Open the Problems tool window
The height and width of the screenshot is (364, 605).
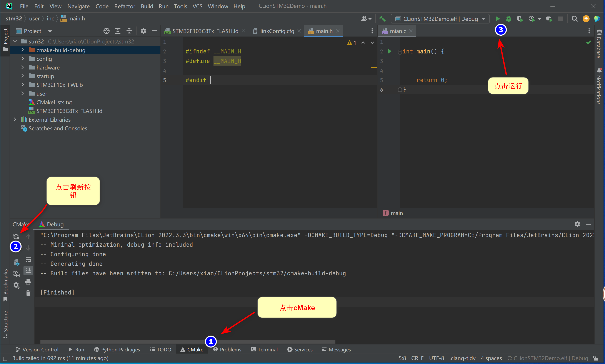(227, 349)
